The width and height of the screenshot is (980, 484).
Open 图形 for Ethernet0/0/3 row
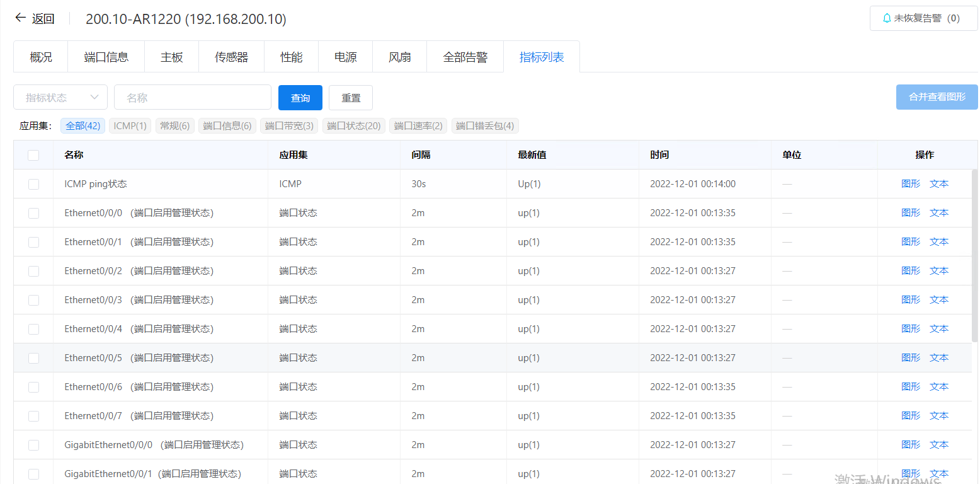coord(911,300)
